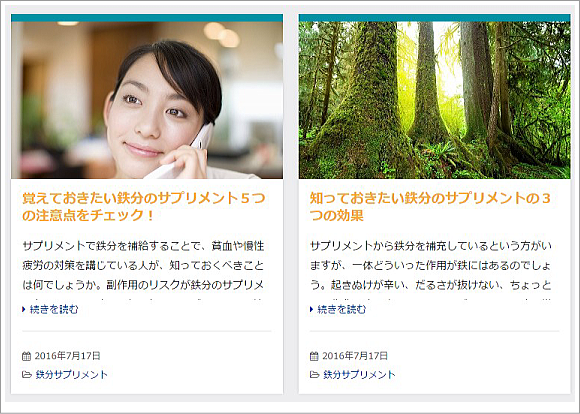Click the arrow beside left card's 続きを読む
This screenshot has height=414, width=580.
(x=24, y=309)
